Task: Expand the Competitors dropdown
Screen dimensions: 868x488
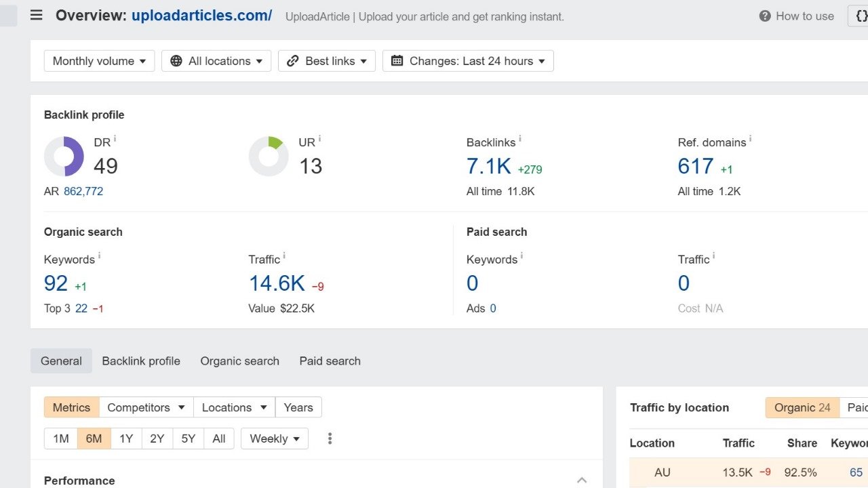Action: pos(146,407)
